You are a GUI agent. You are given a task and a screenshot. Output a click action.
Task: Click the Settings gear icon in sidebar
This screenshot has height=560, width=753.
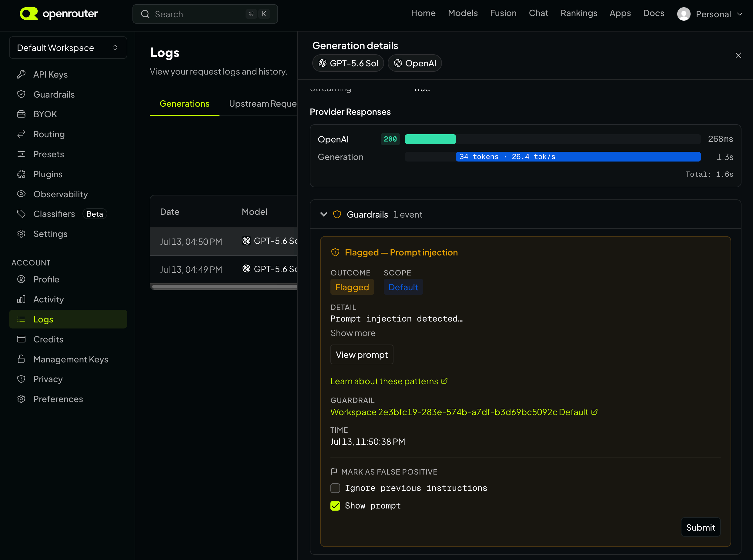(21, 234)
